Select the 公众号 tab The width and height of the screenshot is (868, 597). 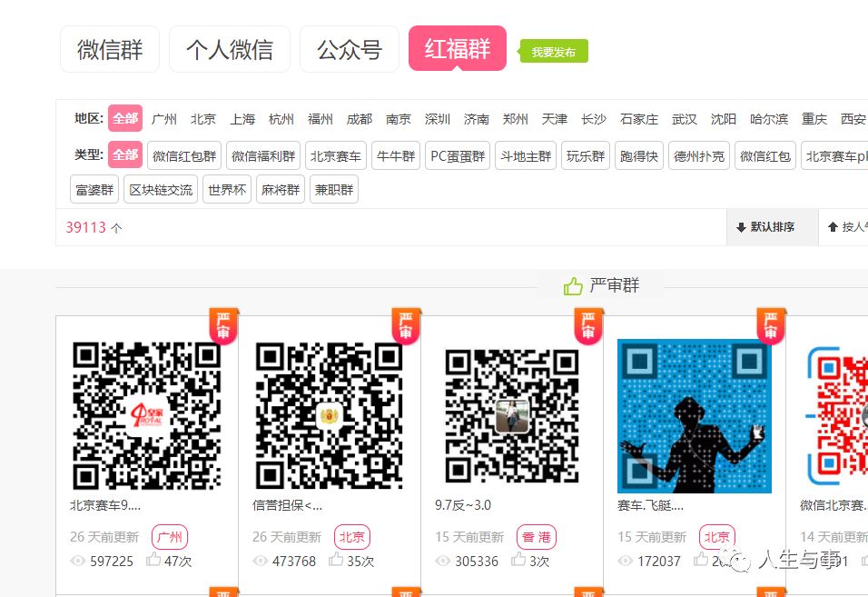(350, 49)
